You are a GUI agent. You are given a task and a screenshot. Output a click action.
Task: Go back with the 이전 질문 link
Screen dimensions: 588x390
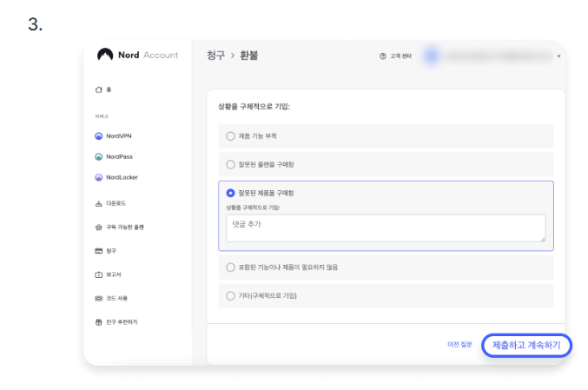459,344
